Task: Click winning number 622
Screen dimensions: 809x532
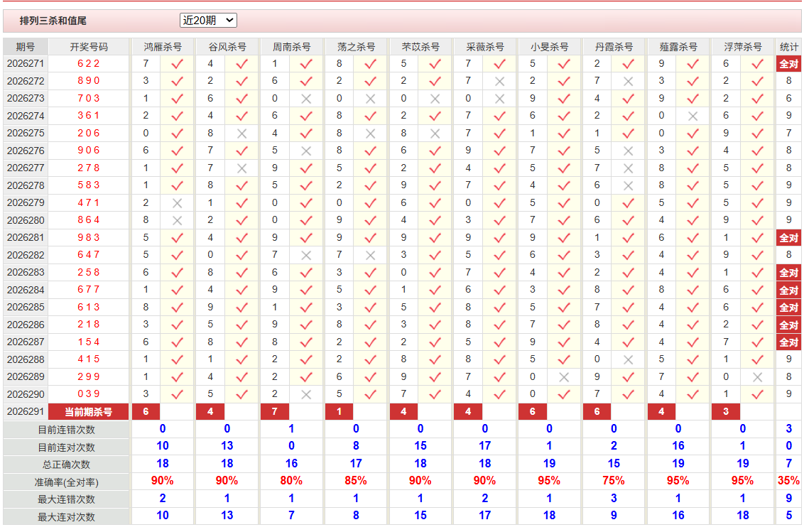Action: point(89,63)
